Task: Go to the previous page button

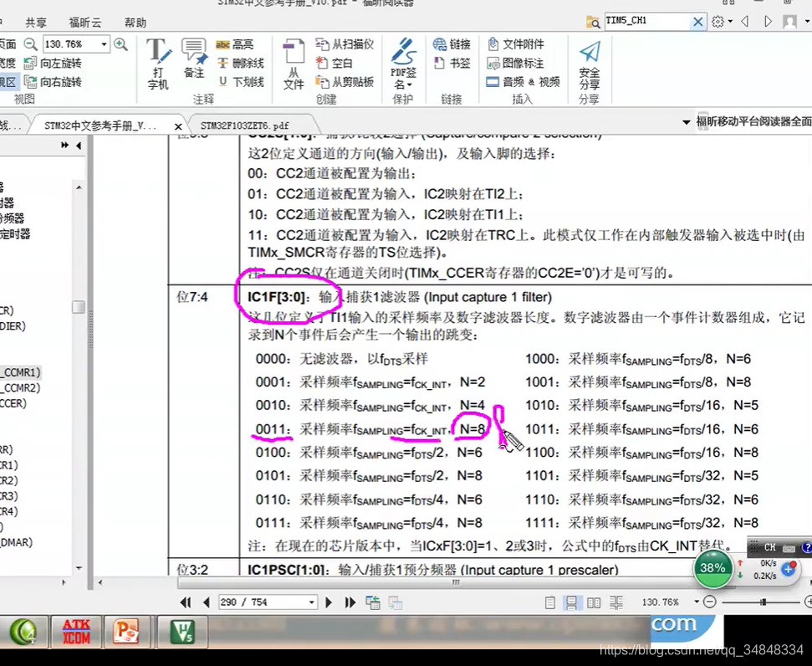Action: pyautogui.click(x=207, y=602)
